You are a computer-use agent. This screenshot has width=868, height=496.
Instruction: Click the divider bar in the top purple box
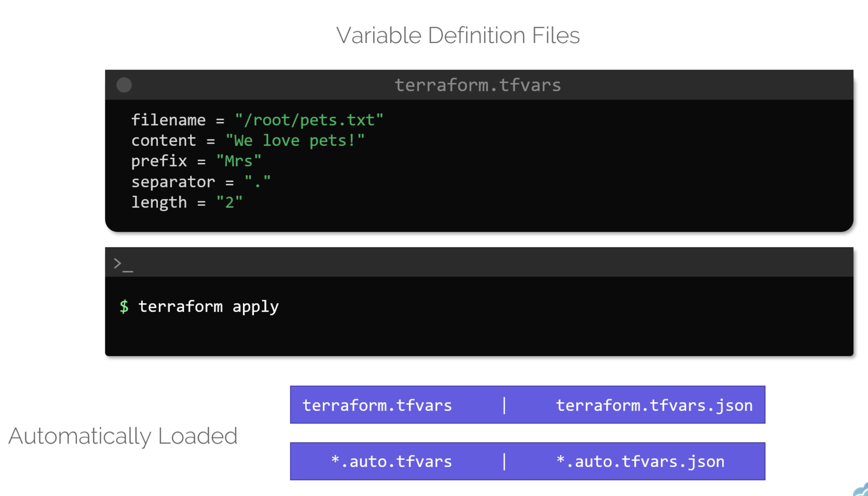pos(504,405)
